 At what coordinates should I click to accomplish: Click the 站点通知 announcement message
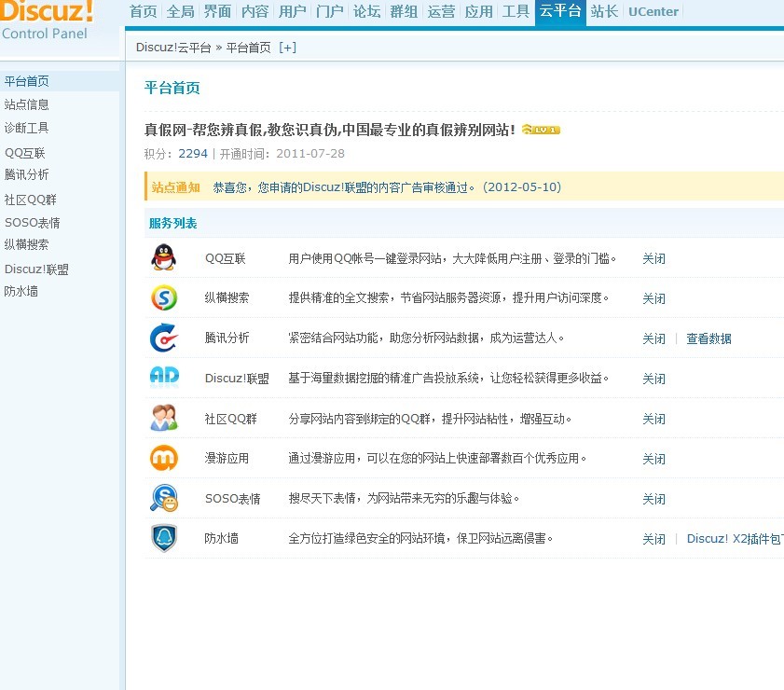[x=387, y=187]
